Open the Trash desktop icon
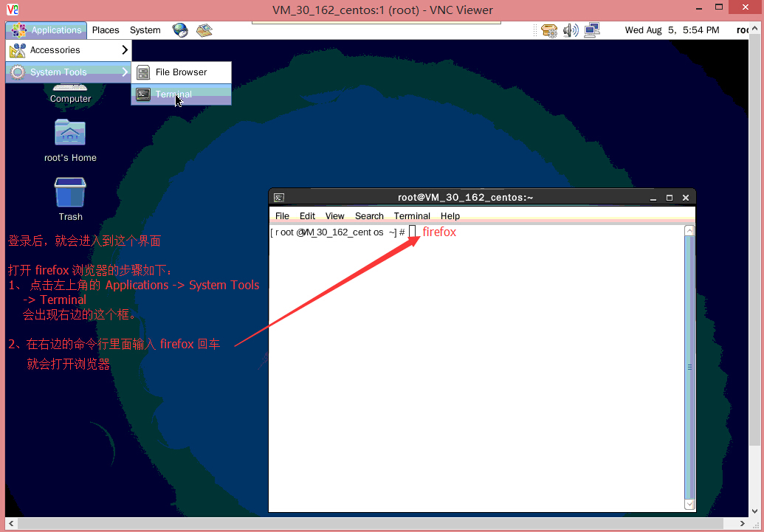 point(70,193)
